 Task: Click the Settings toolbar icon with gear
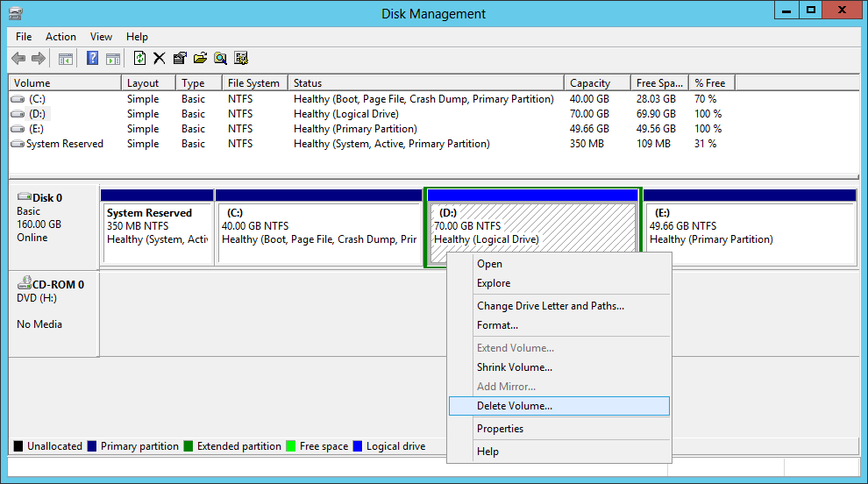(x=241, y=58)
